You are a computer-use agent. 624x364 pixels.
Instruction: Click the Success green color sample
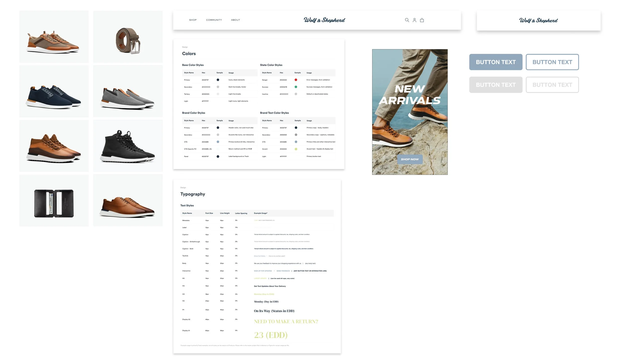point(296,87)
